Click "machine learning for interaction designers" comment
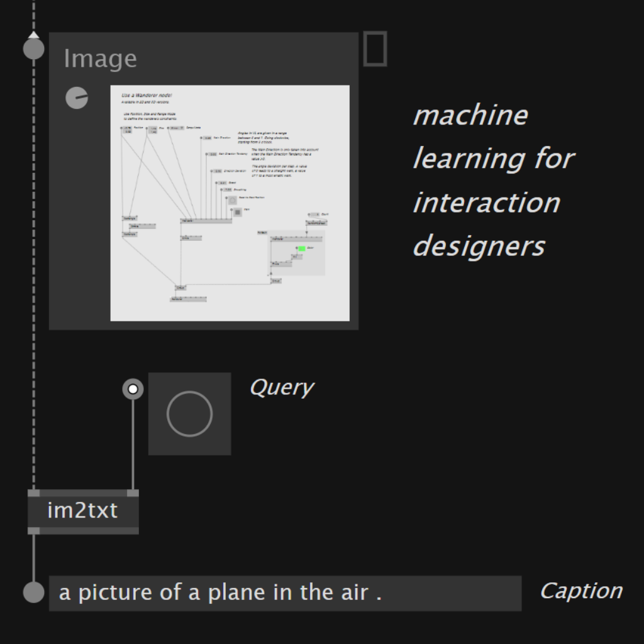The height and width of the screenshot is (644, 644). click(493, 180)
